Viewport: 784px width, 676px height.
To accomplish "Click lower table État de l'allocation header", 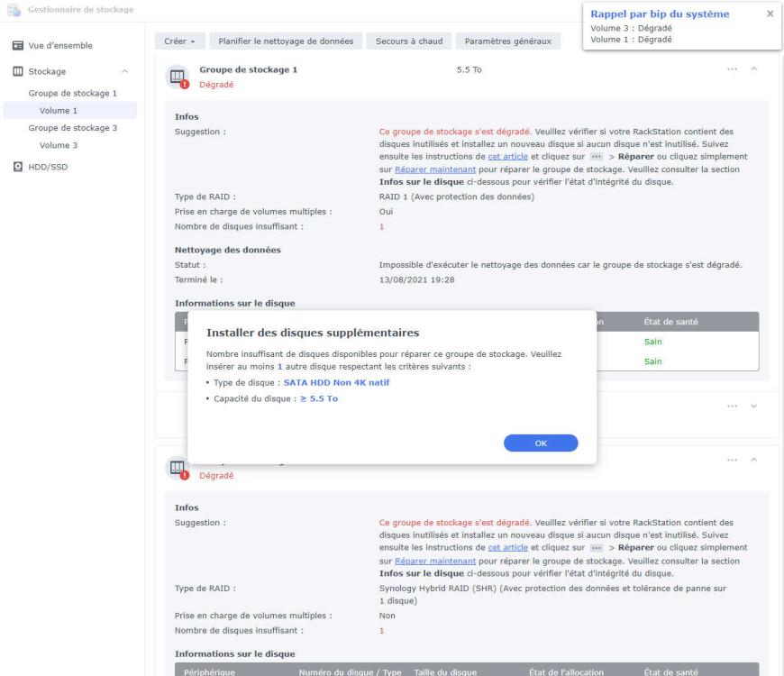I will (x=566, y=672).
